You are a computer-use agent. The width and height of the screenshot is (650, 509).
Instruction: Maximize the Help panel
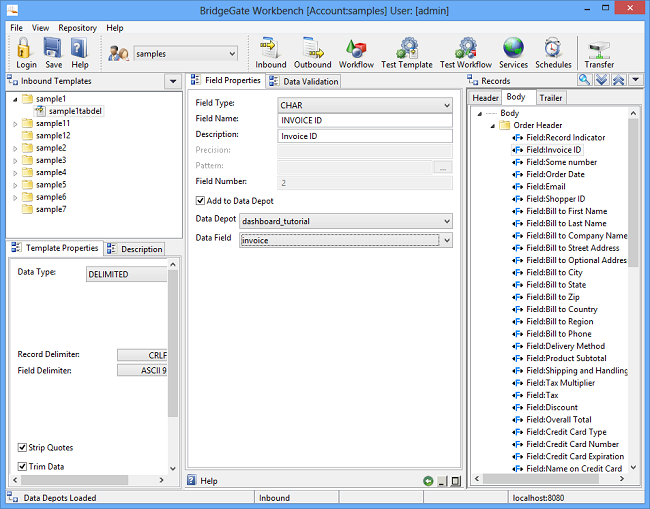pos(456,482)
